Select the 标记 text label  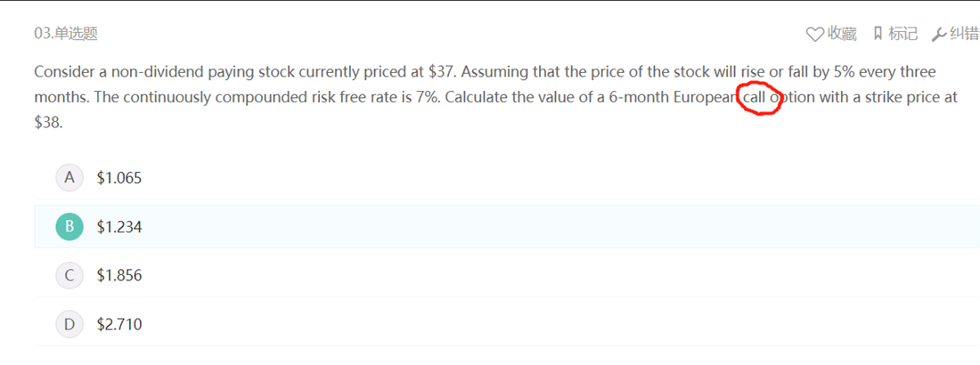point(902,34)
